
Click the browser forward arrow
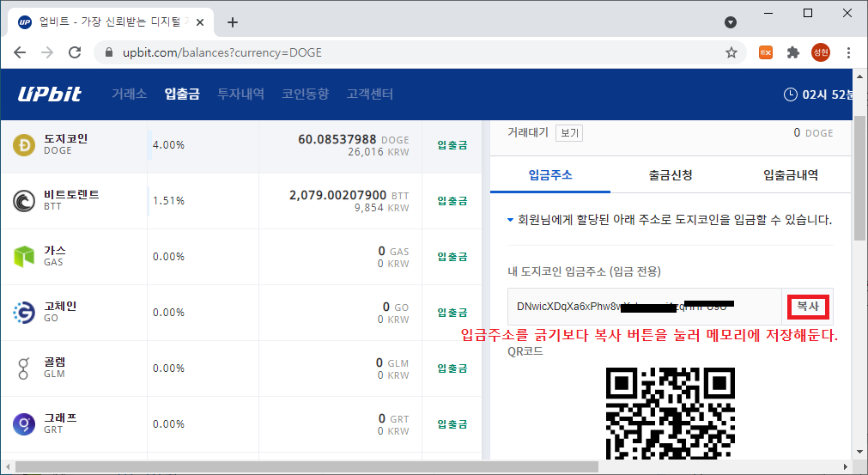47,52
